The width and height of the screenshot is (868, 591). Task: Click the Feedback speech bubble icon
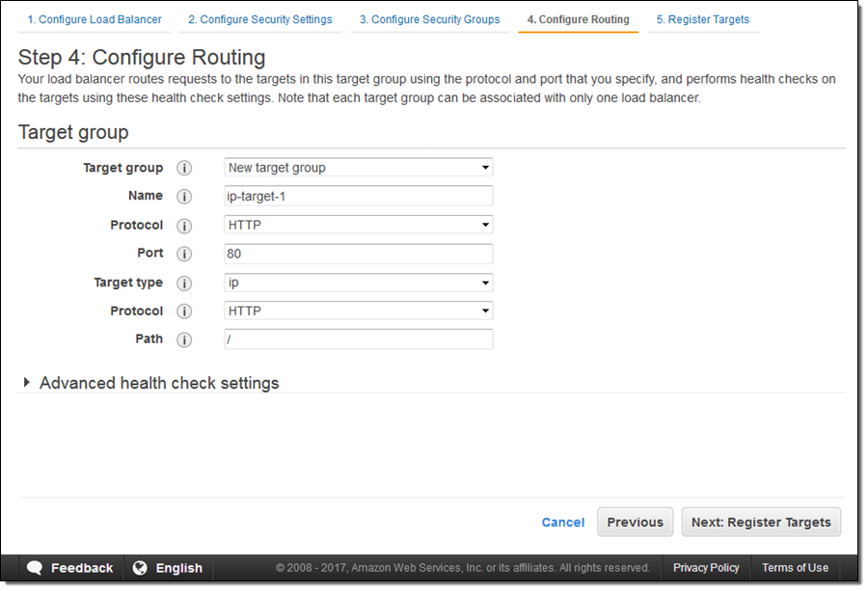click(x=35, y=568)
